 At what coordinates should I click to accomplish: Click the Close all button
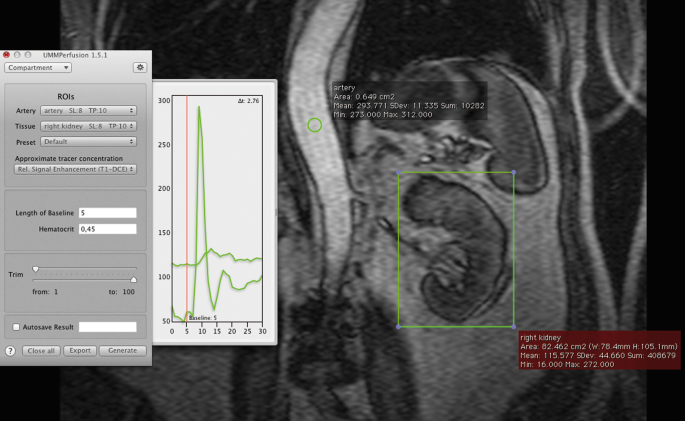(41, 351)
